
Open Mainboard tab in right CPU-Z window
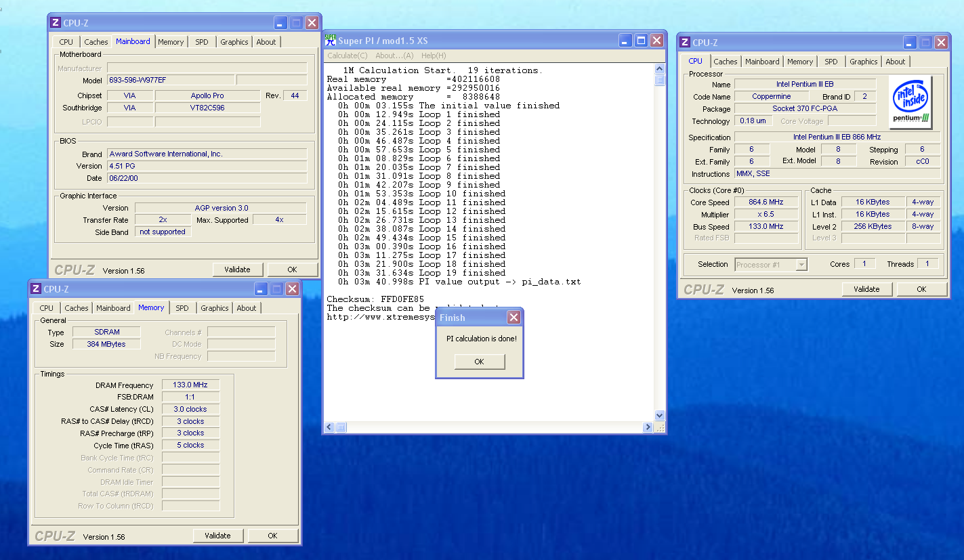coord(762,62)
